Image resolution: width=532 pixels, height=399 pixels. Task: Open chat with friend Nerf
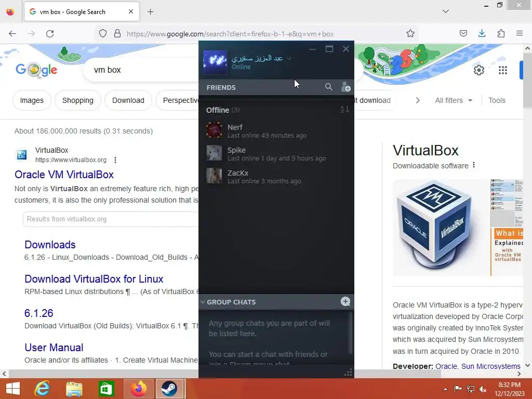[276, 130]
